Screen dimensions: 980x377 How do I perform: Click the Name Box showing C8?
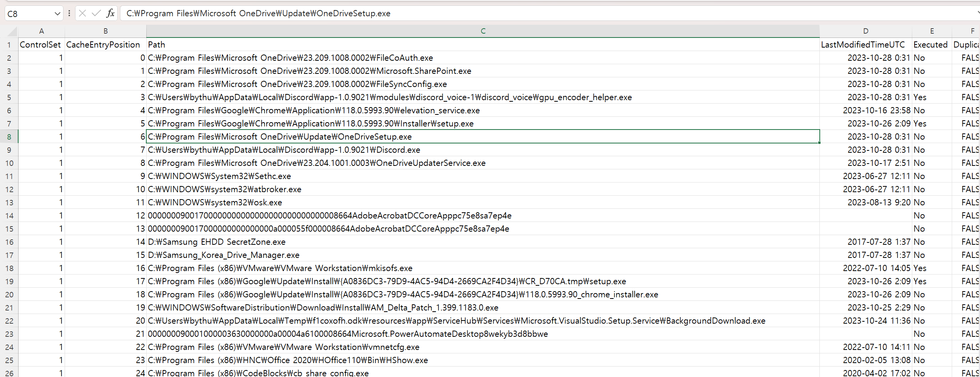29,14
